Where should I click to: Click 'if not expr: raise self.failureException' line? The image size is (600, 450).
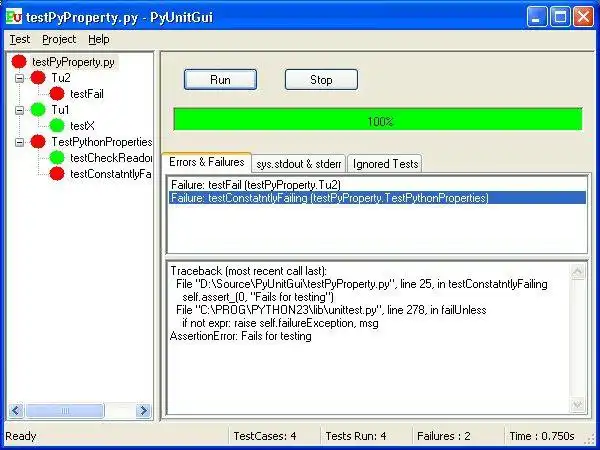(x=280, y=323)
